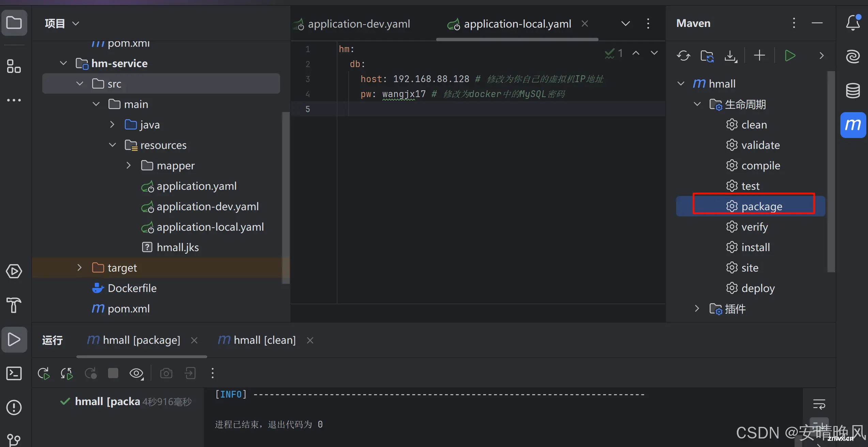Screen dimensions: 868x447
Task: Download sources and documentation in Maven
Action: (731, 56)
